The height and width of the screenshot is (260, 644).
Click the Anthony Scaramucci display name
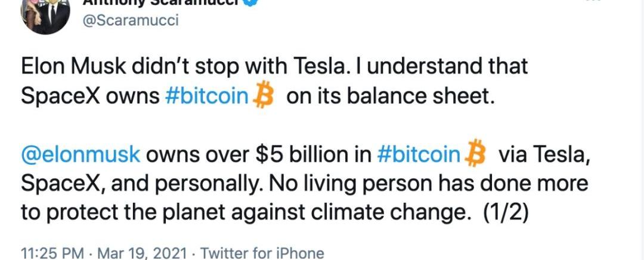pyautogui.click(x=161, y=2)
